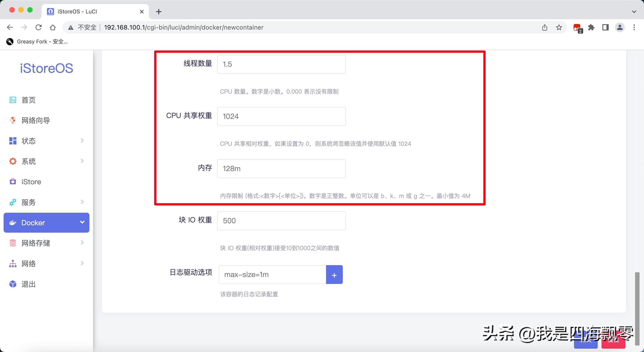Click the browser extensions puzzle icon
This screenshot has width=644, height=352.
(591, 27)
